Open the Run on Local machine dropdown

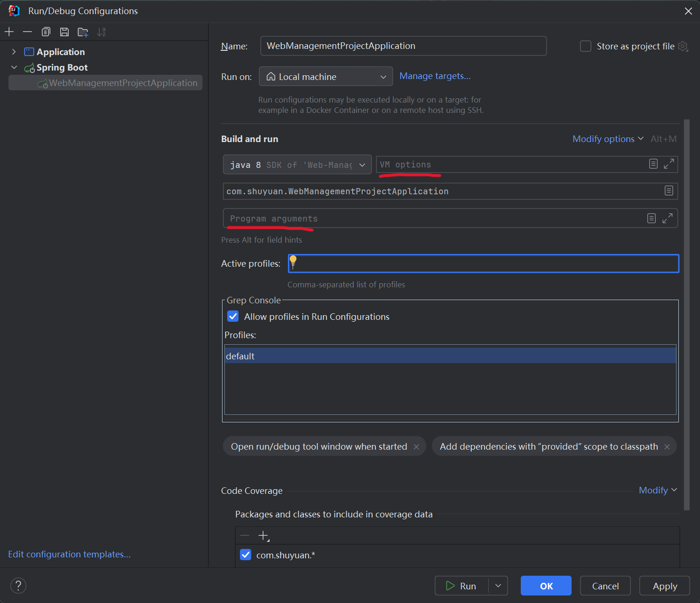(x=326, y=76)
